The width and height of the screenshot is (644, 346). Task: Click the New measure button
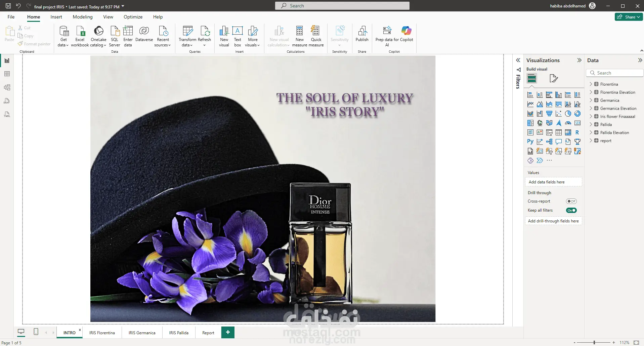click(x=299, y=36)
